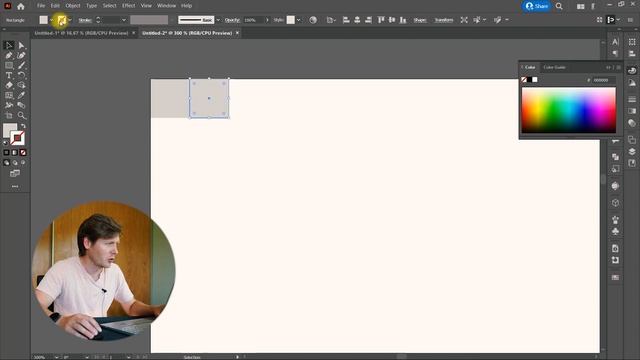Set paint mode to Color
The width and height of the screenshot is (640, 360).
tap(6, 152)
